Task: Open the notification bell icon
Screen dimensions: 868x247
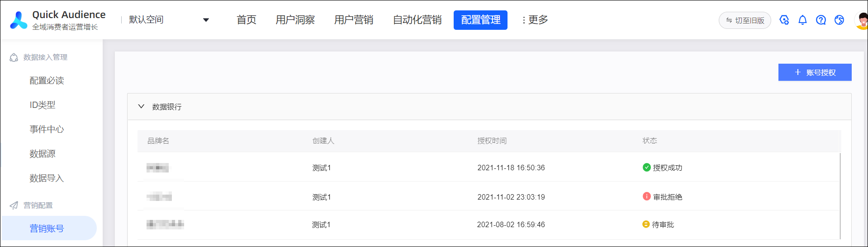Action: point(802,20)
